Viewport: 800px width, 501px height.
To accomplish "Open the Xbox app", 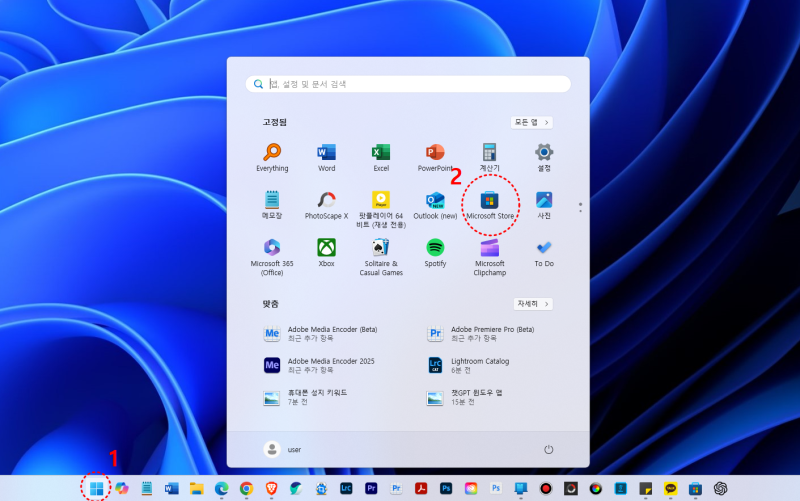I will pos(327,253).
